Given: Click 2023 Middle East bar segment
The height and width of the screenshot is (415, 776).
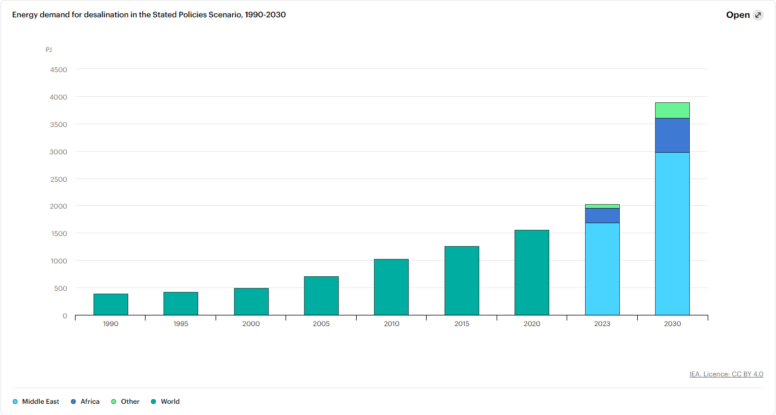Looking at the screenshot, I should 602,268.
